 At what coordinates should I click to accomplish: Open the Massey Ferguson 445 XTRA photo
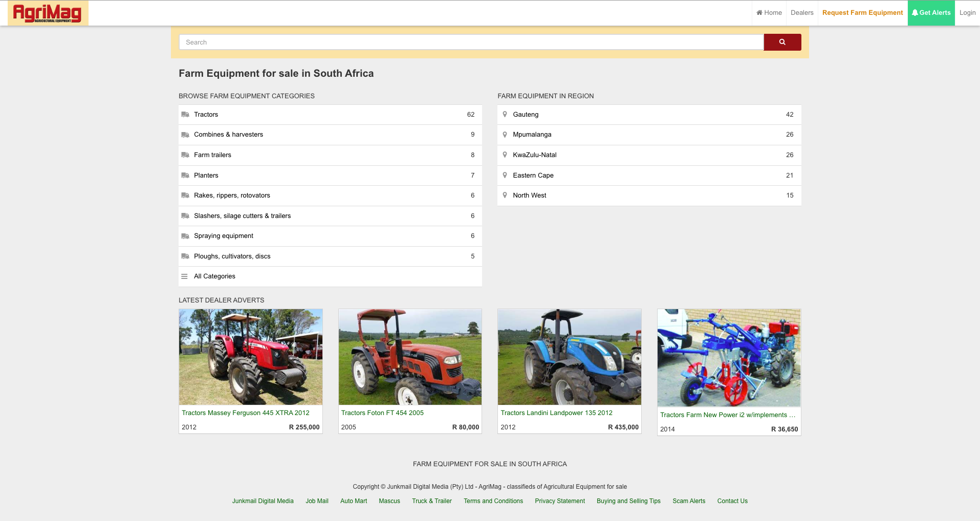251,357
